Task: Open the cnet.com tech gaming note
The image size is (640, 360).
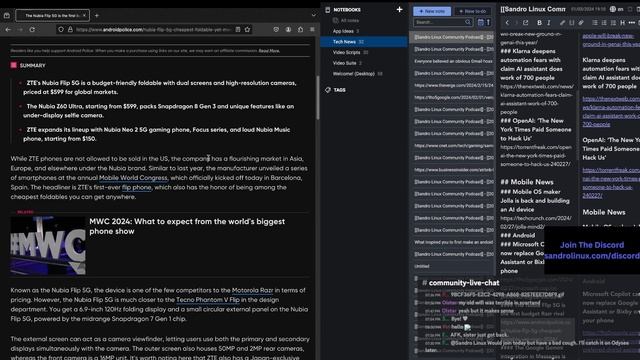Action: click(453, 146)
